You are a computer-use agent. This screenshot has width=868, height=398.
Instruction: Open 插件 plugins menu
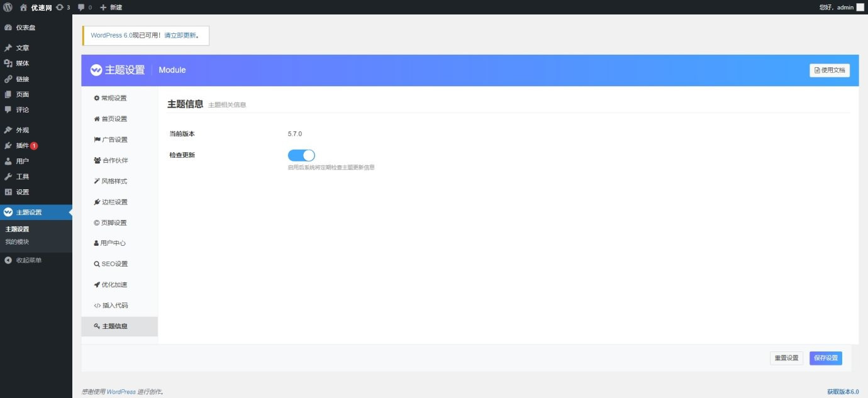click(x=36, y=146)
